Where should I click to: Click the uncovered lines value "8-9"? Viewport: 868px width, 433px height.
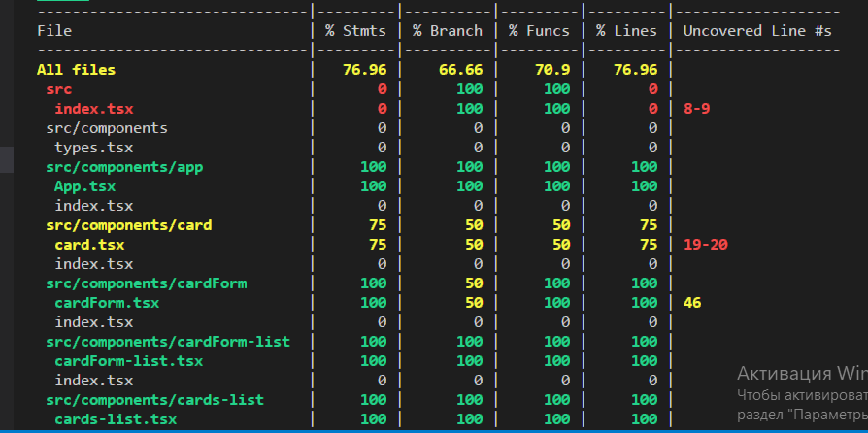pyautogui.click(x=696, y=109)
